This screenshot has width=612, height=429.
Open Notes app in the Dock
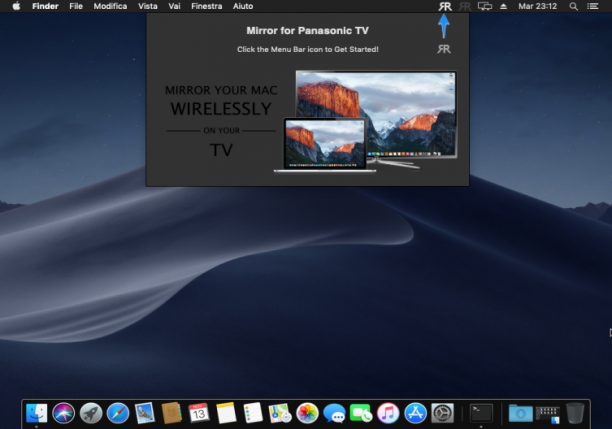point(226,413)
